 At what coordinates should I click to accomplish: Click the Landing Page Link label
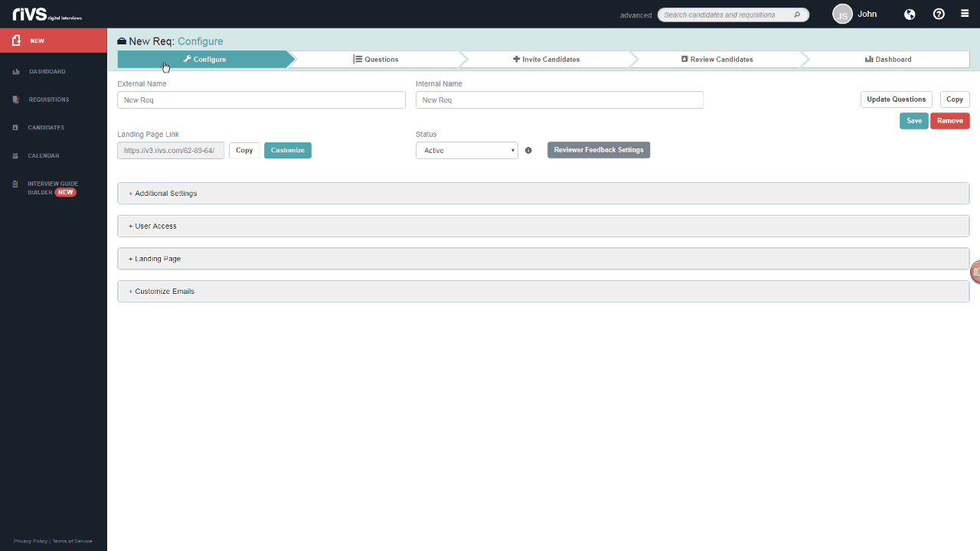[x=149, y=135]
